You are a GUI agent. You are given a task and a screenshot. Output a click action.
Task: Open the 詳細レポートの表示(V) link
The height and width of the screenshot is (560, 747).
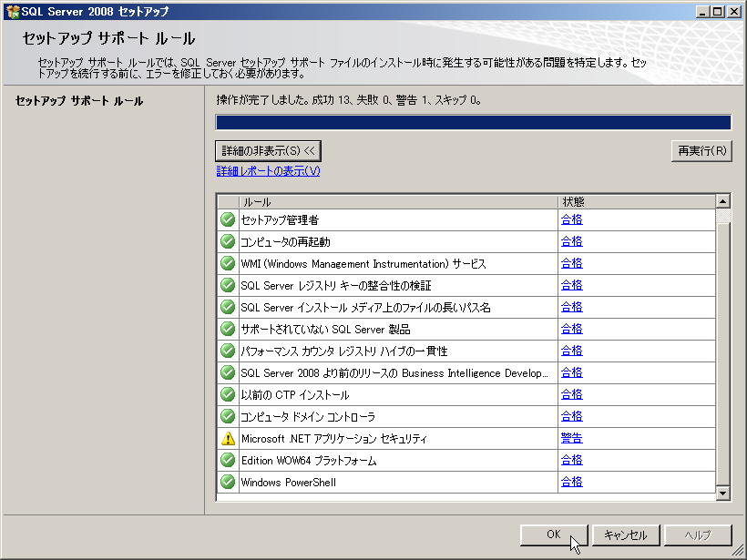(x=268, y=171)
